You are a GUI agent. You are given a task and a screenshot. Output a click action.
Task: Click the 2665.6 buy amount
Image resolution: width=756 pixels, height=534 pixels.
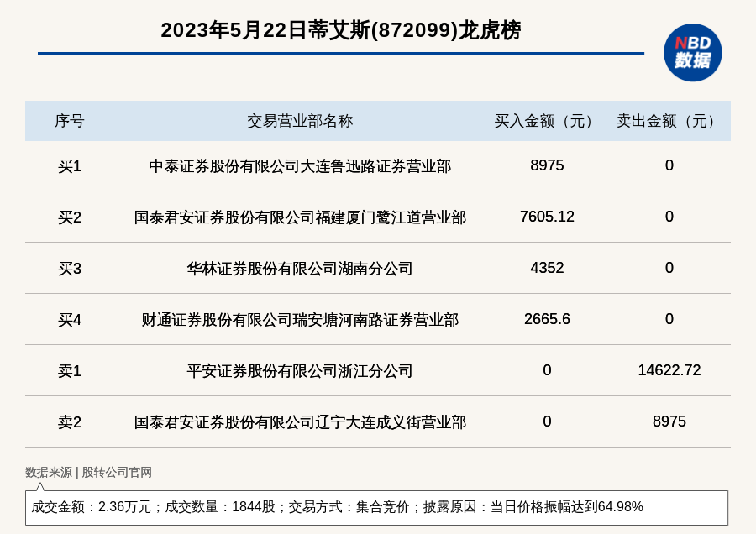pyautogui.click(x=547, y=318)
